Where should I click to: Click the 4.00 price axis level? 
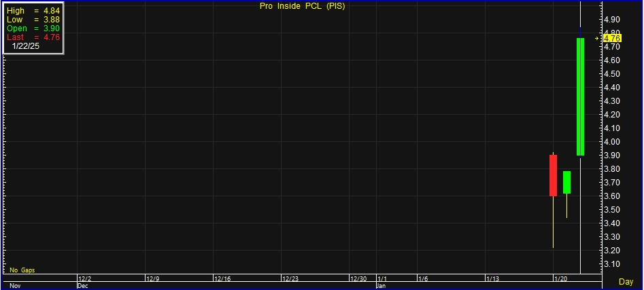(x=612, y=142)
